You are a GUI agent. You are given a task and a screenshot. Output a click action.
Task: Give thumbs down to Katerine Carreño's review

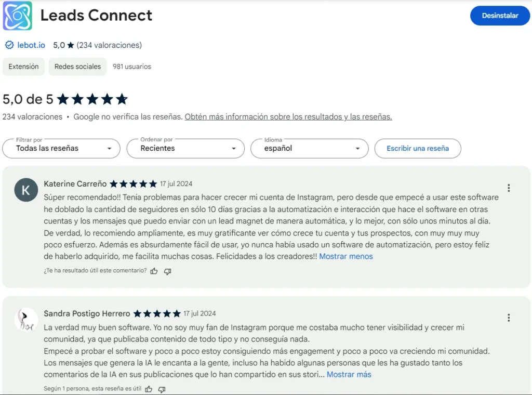[167, 271]
